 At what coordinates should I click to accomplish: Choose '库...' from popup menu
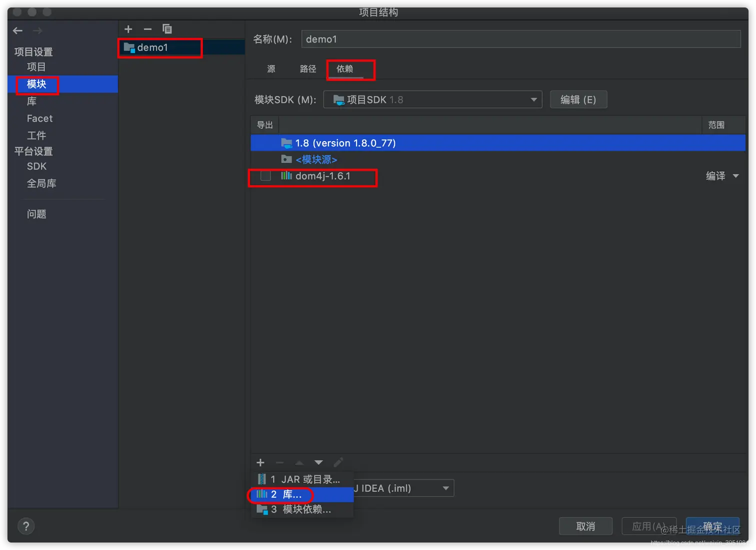click(x=302, y=494)
